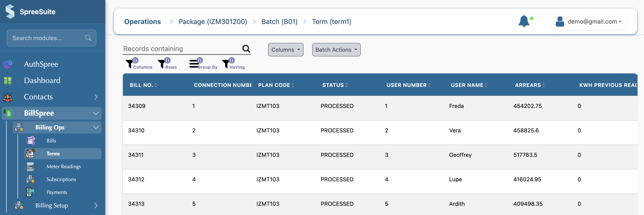
Task: Click bill number 34312
Action: click(x=136, y=179)
